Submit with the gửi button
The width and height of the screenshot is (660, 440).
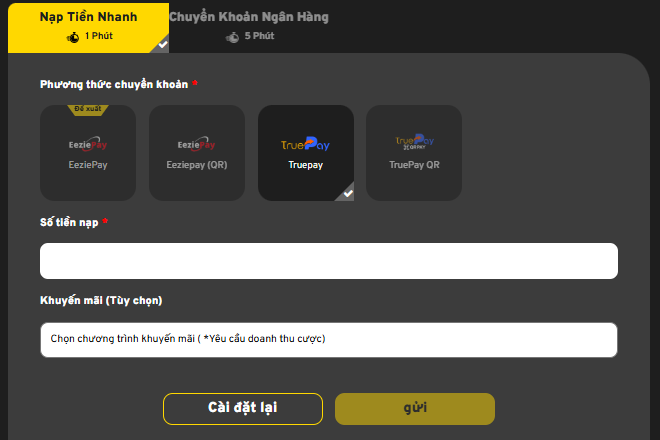coord(415,409)
